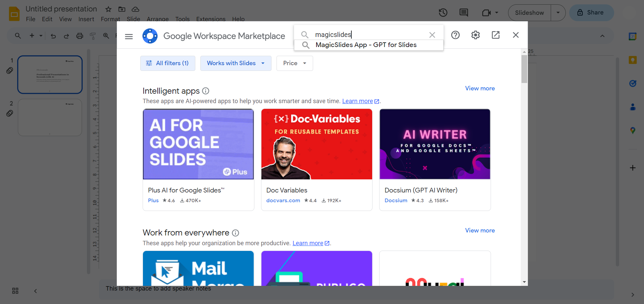Expand the Price filter dropdown
644x304 pixels.
pos(295,63)
